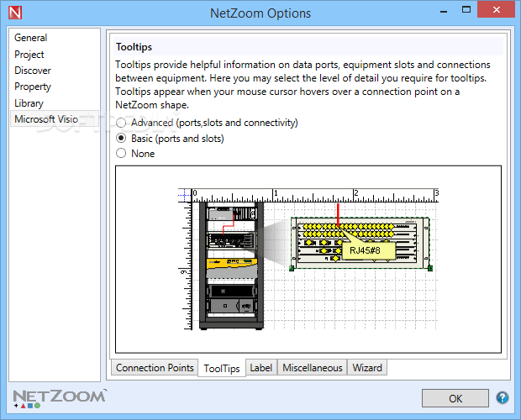Open the Project options category
521x420 pixels.
click(x=29, y=54)
